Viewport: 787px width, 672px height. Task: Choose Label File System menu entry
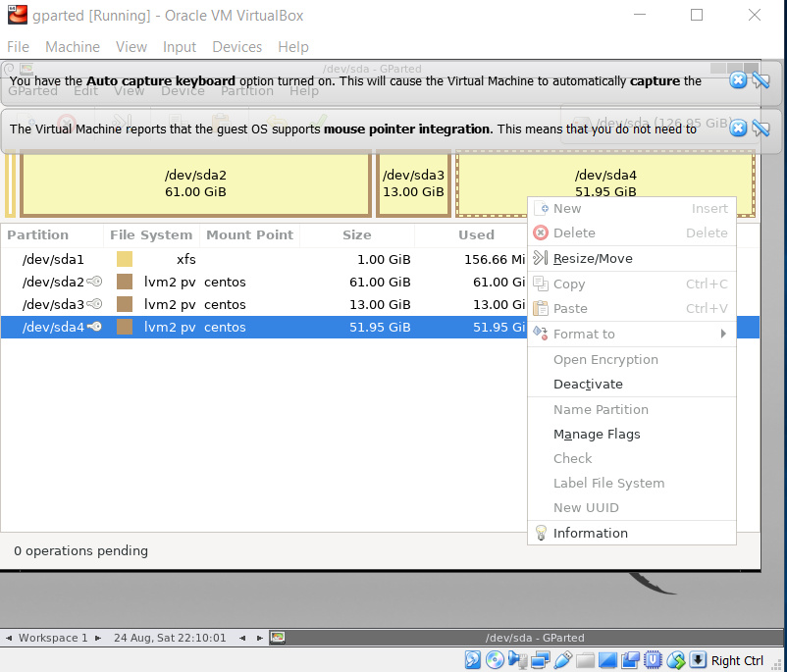coord(631,483)
